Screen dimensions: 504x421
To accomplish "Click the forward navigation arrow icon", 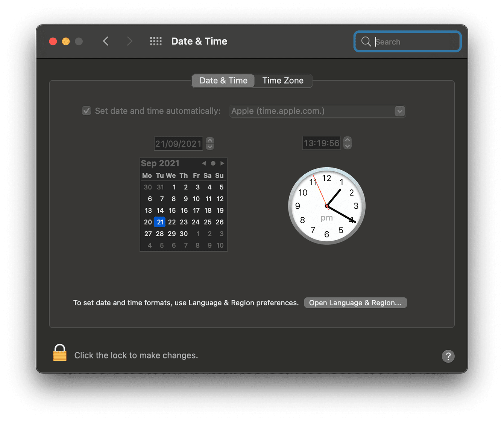I will click(129, 41).
